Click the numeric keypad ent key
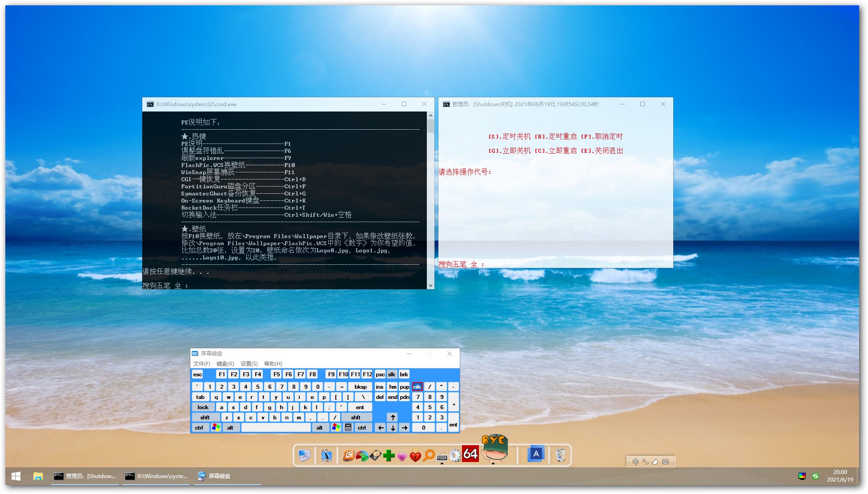The width and height of the screenshot is (868, 494). [453, 422]
